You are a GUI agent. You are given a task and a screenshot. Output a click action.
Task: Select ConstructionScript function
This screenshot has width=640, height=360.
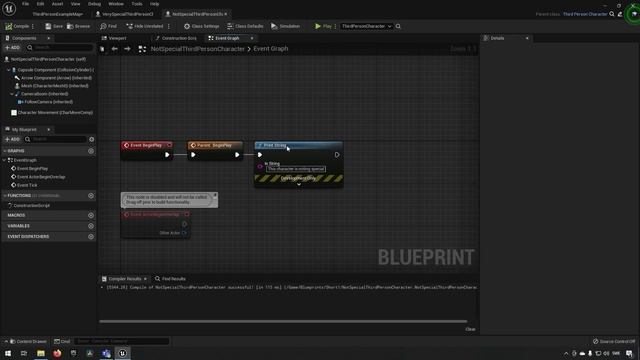29,205
